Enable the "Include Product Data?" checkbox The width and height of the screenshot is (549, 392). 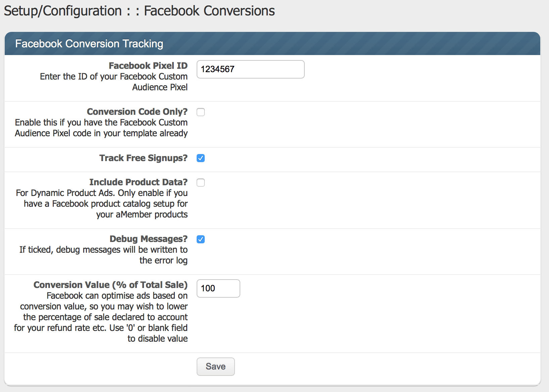200,183
